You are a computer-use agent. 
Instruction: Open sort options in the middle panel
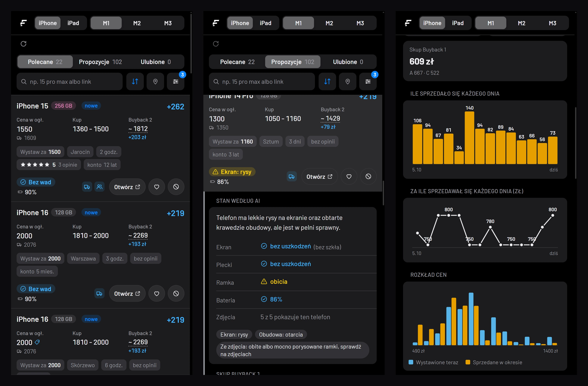327,81
